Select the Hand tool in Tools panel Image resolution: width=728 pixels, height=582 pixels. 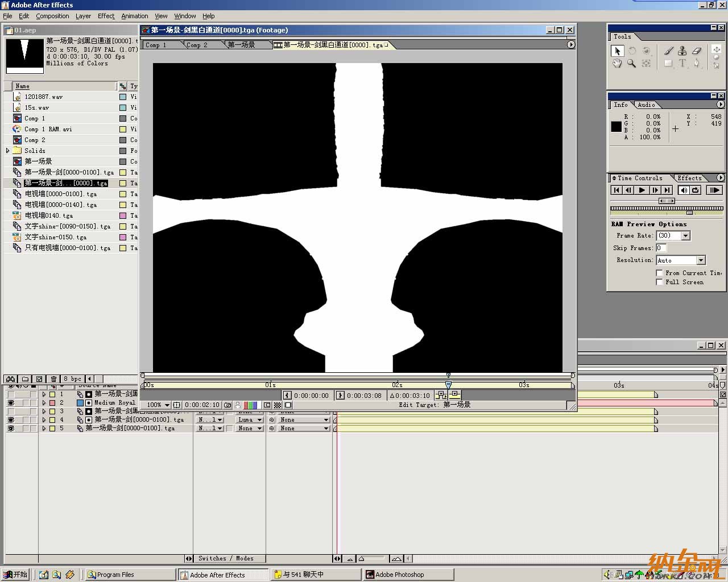pos(617,64)
